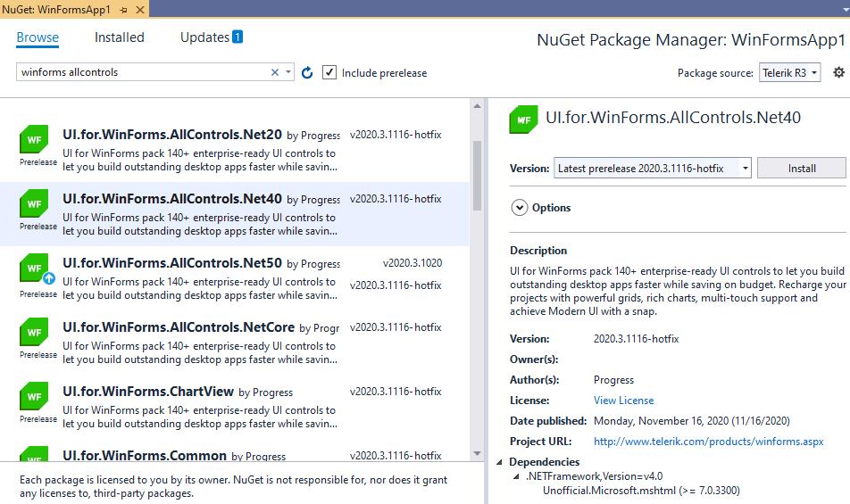This screenshot has width=850, height=504.
Task: Click the large WF icon in details pane
Action: [x=522, y=120]
